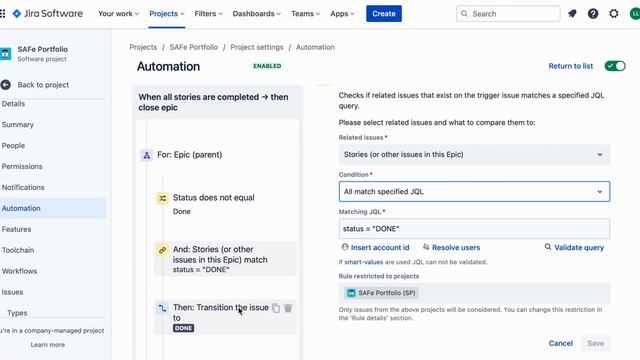Click the Jira Software logo
640x360 pixels.
coord(48,13)
